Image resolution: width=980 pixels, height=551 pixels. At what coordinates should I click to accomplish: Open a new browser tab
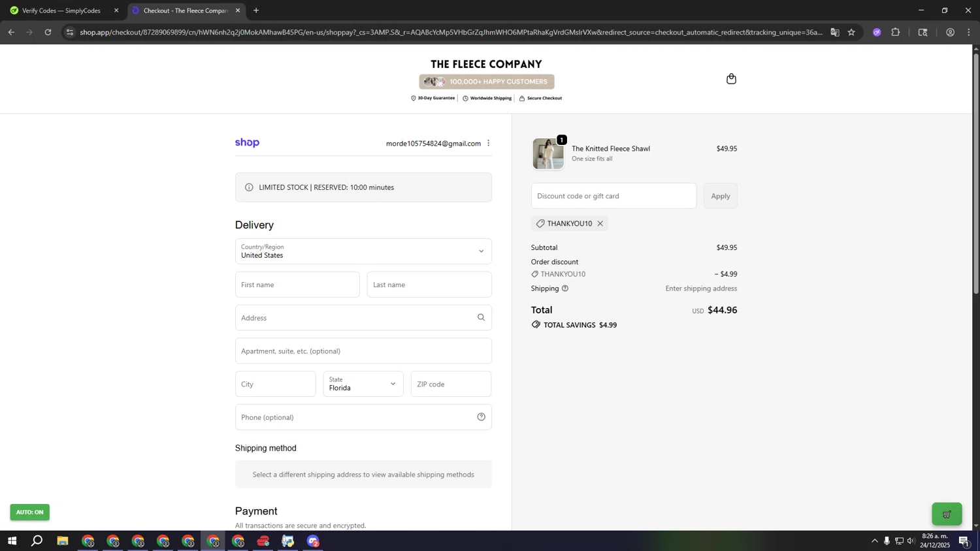click(x=256, y=10)
